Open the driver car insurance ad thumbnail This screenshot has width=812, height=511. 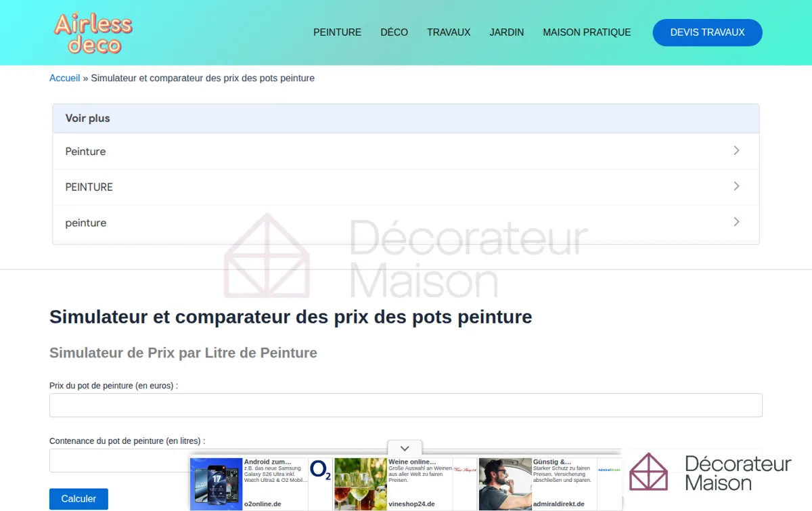pos(505,484)
